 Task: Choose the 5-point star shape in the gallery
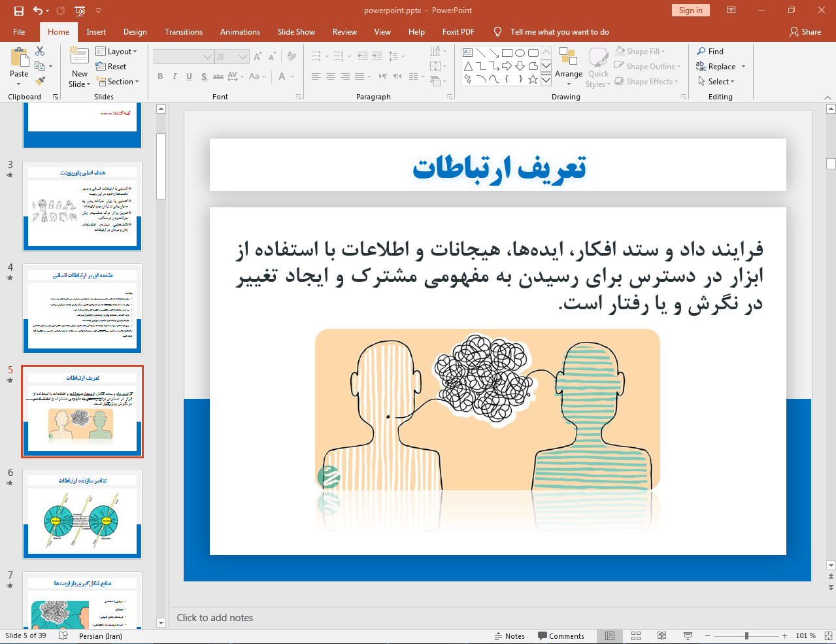(533, 79)
